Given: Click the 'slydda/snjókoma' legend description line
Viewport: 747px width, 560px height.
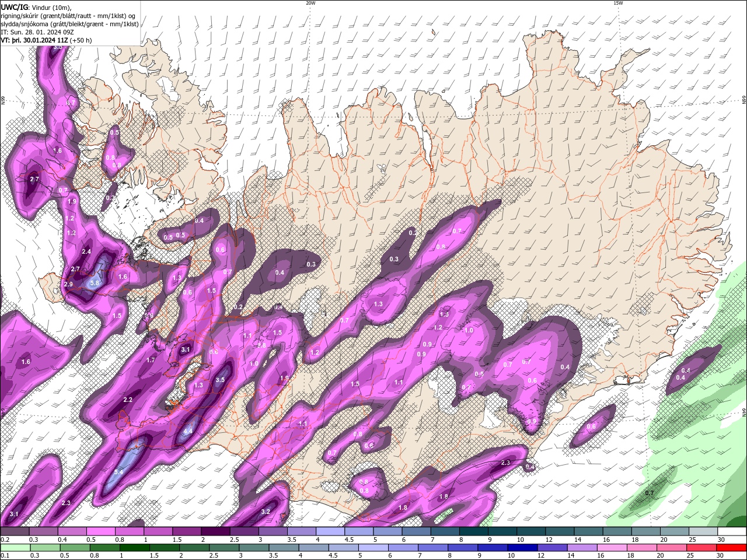Looking at the screenshot, I should pos(69,24).
